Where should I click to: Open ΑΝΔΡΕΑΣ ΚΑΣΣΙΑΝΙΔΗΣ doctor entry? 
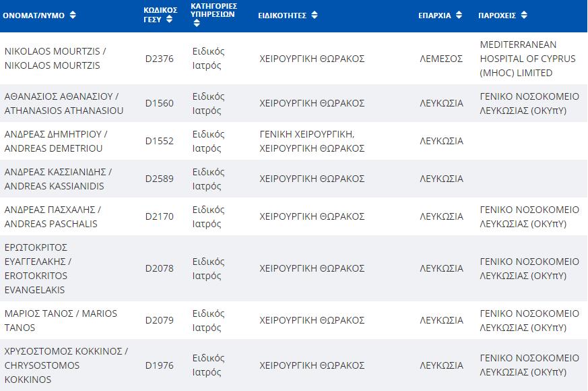pyautogui.click(x=58, y=179)
